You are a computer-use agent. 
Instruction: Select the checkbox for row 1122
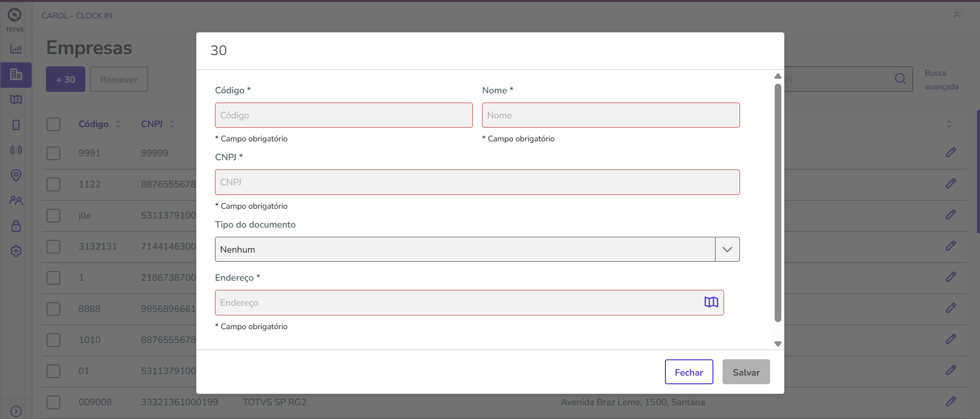[x=54, y=184]
